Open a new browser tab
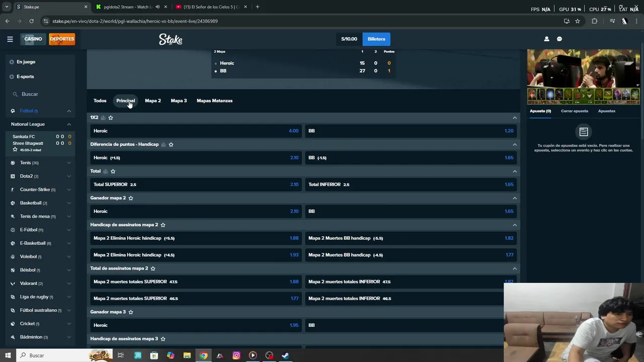Viewport: 644px width, 362px height. [x=258, y=7]
